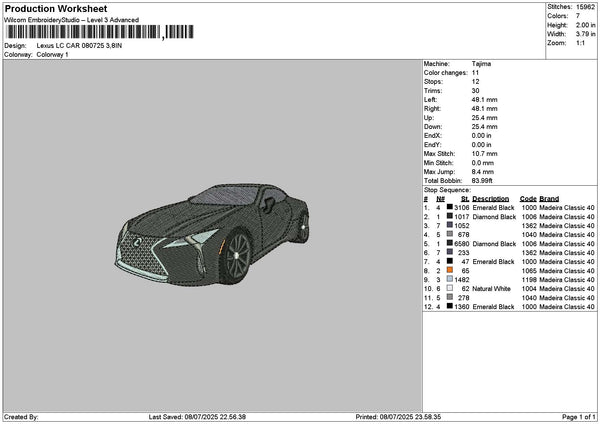The height and width of the screenshot is (424, 600).
Task: Click the Zoom value 1:1
Action: [x=580, y=43]
